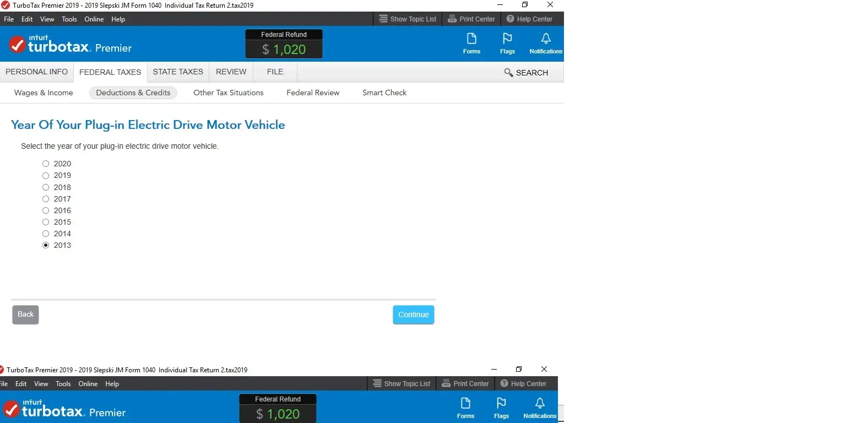Open the Tools menu
Screen dimensions: 868x423
click(69, 19)
